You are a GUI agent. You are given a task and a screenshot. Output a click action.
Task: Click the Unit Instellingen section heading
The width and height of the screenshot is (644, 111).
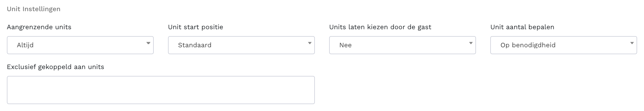click(34, 9)
